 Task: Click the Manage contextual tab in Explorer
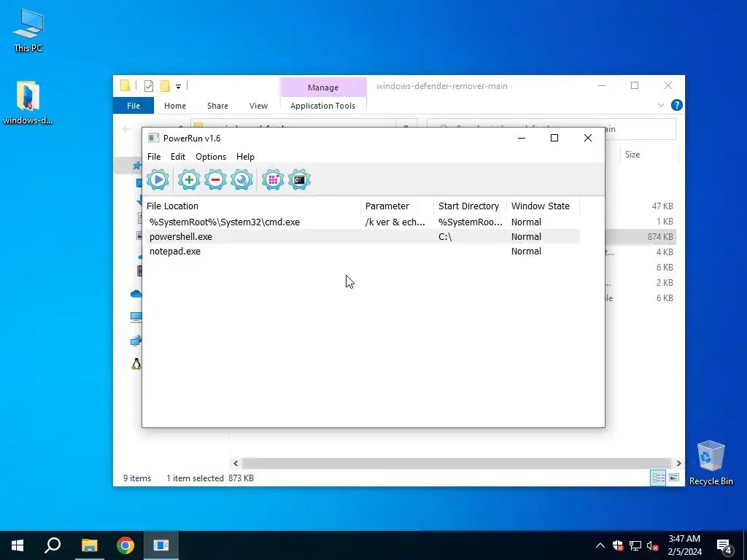coord(323,87)
